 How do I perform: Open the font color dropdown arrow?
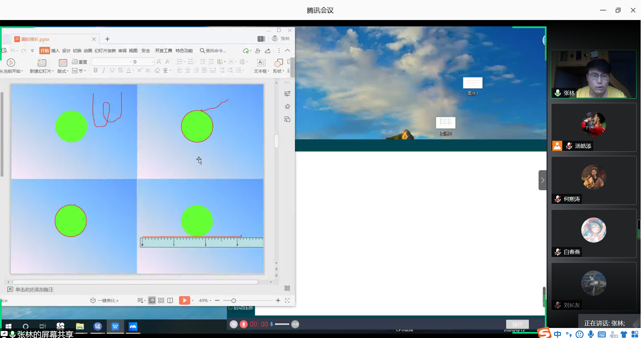(133, 71)
